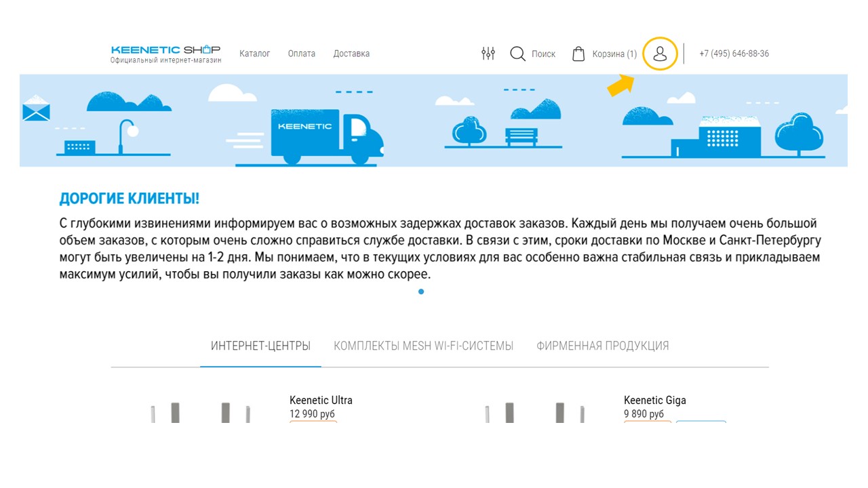Call the +7 (495) 646-88-36 phone link
Screen dimensions: 868x488
coord(734,53)
